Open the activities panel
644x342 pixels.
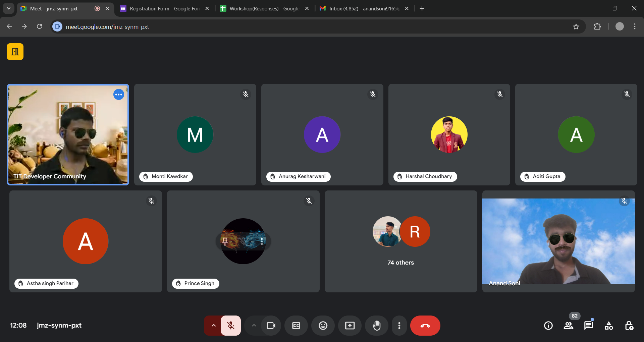608,325
